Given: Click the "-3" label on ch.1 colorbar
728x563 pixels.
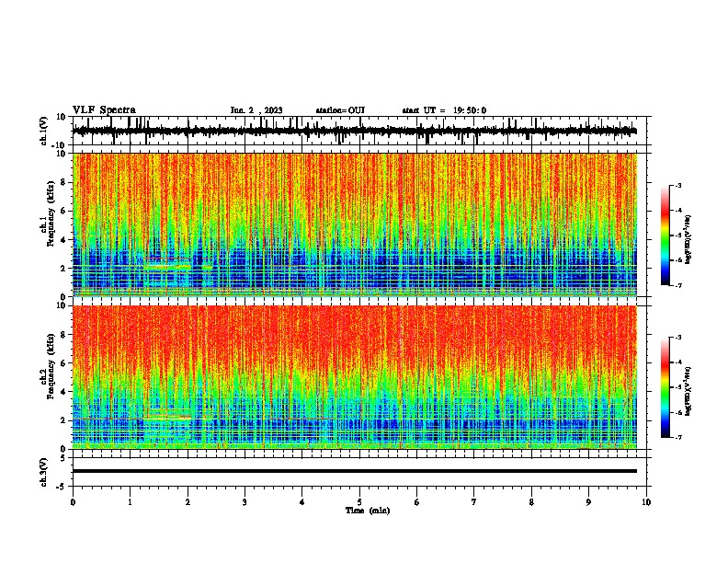Looking at the screenshot, I should pyautogui.click(x=678, y=185).
